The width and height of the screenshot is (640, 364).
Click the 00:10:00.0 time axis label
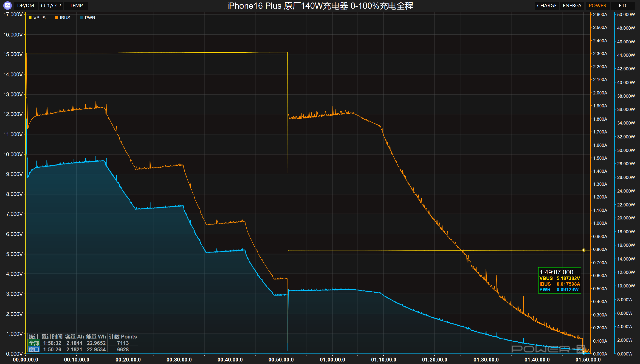tap(77, 360)
